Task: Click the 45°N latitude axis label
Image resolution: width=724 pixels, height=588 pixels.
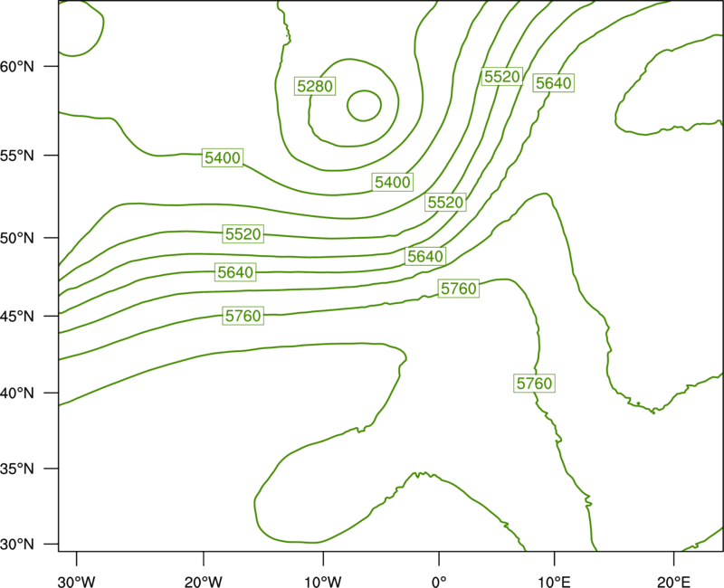Action: pos(17,316)
